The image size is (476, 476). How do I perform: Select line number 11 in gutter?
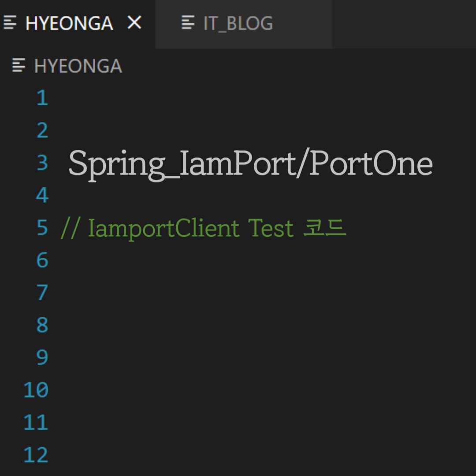tap(36, 423)
